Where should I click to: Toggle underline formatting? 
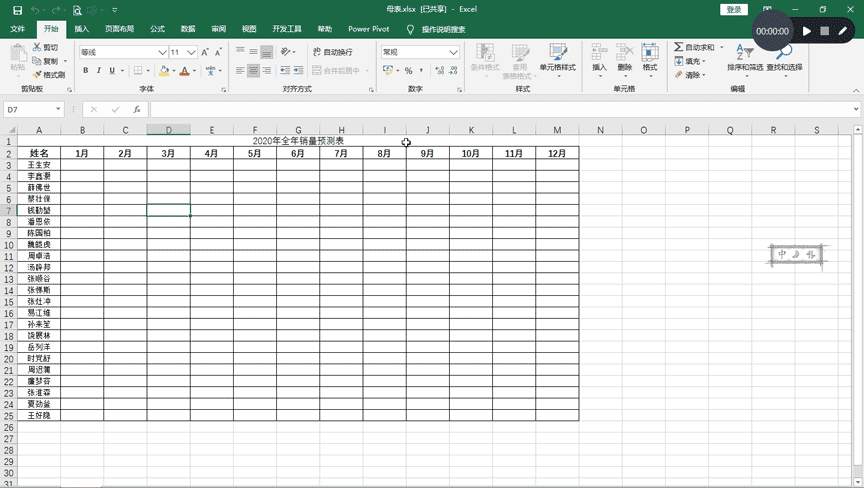pyautogui.click(x=112, y=71)
